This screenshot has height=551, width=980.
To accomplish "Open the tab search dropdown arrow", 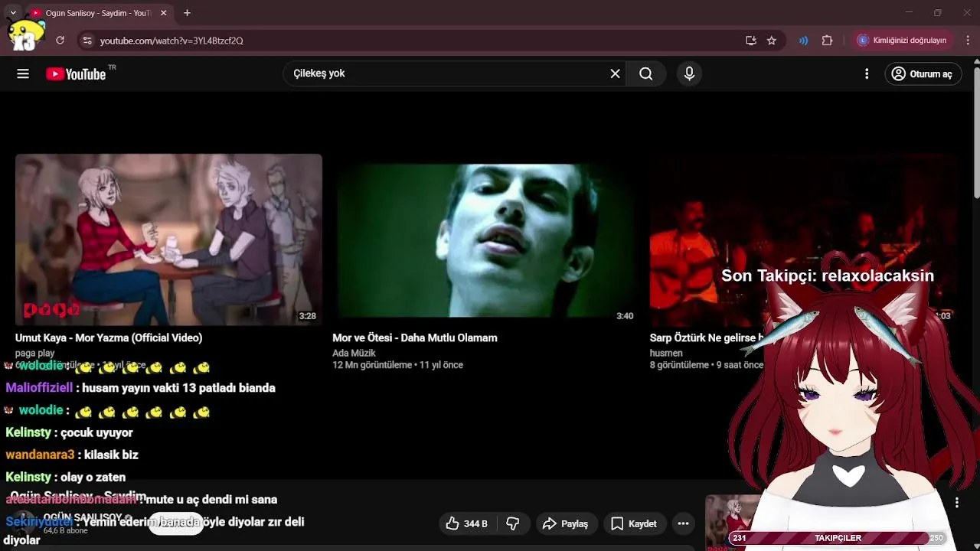I will [x=12, y=13].
